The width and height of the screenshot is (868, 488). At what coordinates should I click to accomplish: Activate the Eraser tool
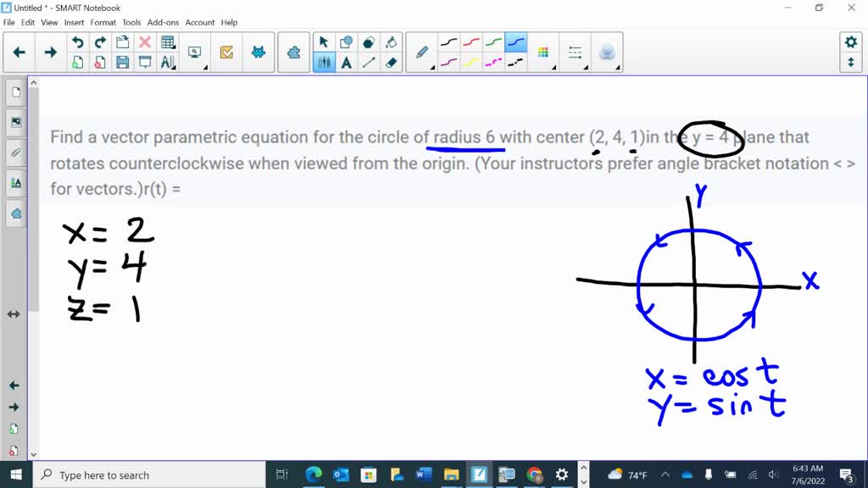tap(390, 61)
